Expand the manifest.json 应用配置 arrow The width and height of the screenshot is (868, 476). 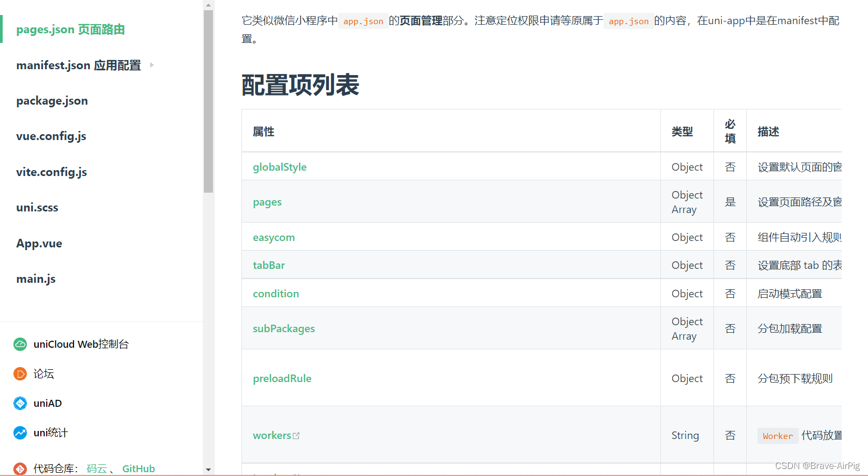pos(152,65)
